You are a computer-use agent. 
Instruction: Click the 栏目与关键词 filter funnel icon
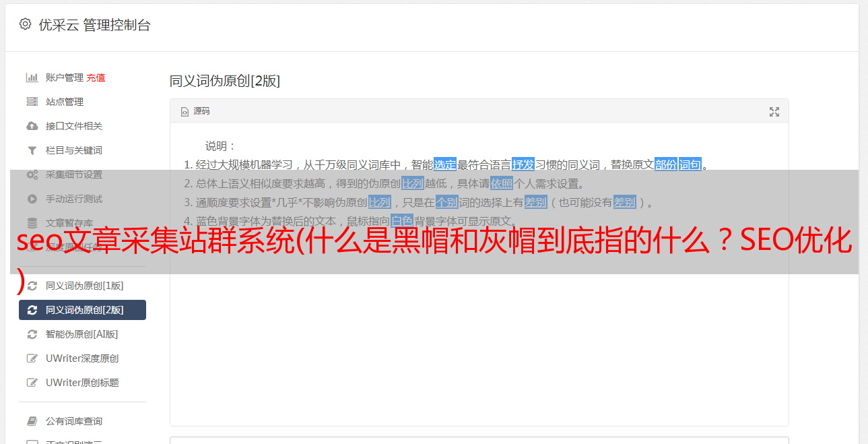tap(32, 150)
